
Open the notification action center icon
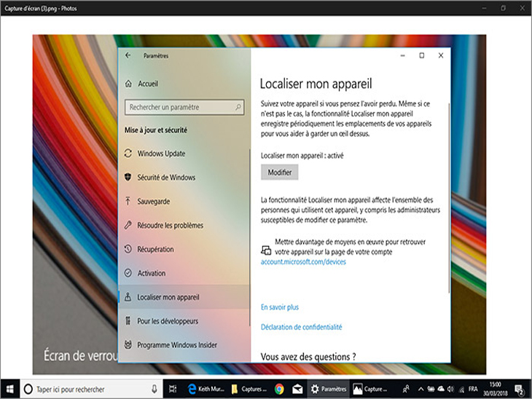pos(519,389)
